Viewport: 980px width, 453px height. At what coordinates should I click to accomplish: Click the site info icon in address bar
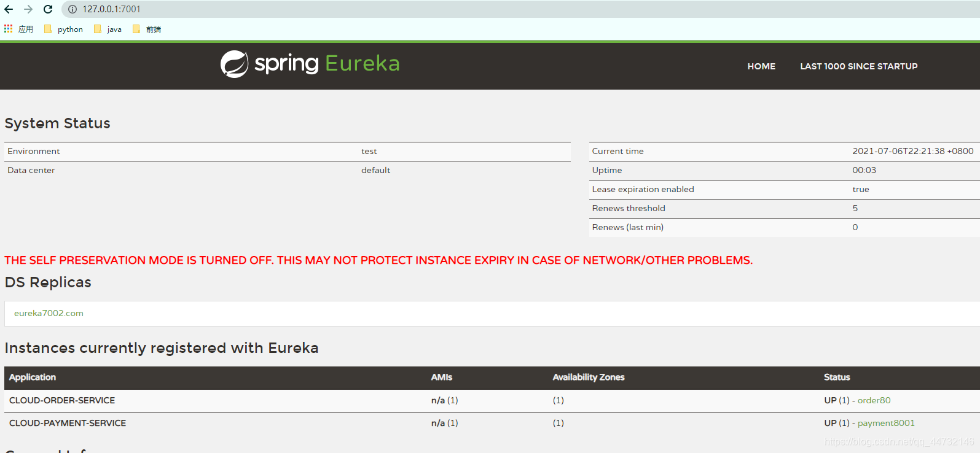pos(73,9)
